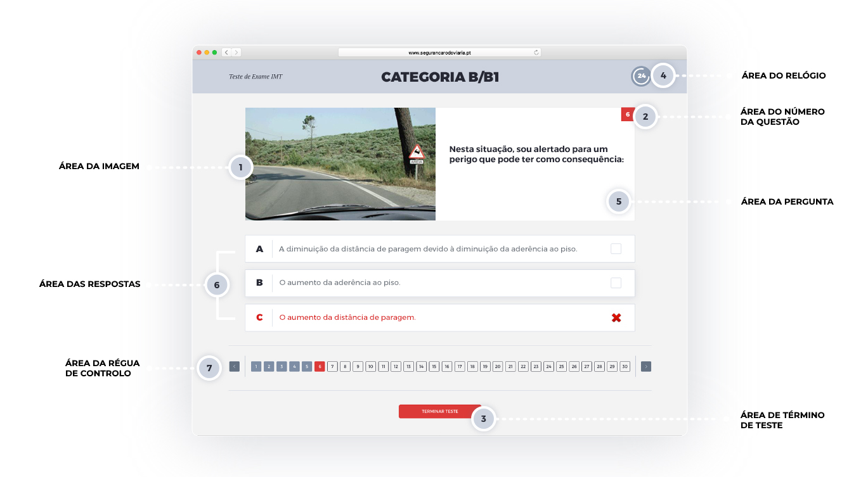Jump to question 20 in the ruler
Viewport: 868px width, 477px height.
coord(498,366)
